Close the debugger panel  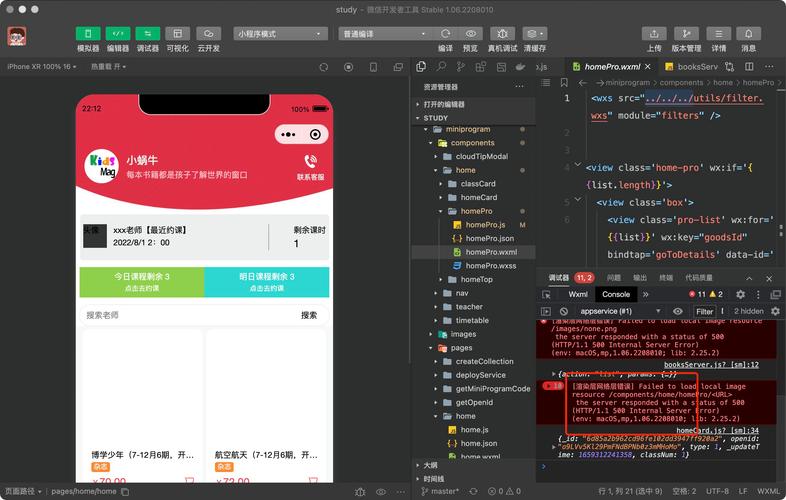point(769,278)
